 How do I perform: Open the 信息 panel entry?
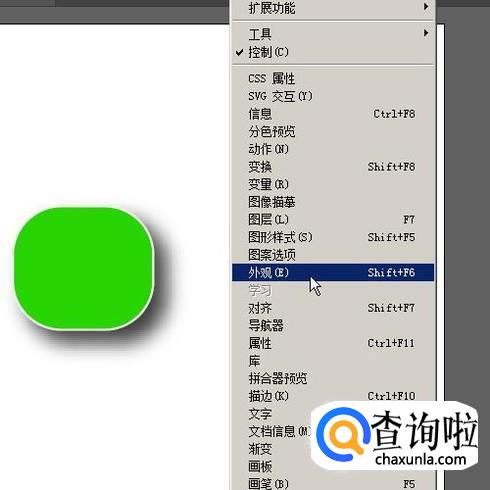(333, 114)
